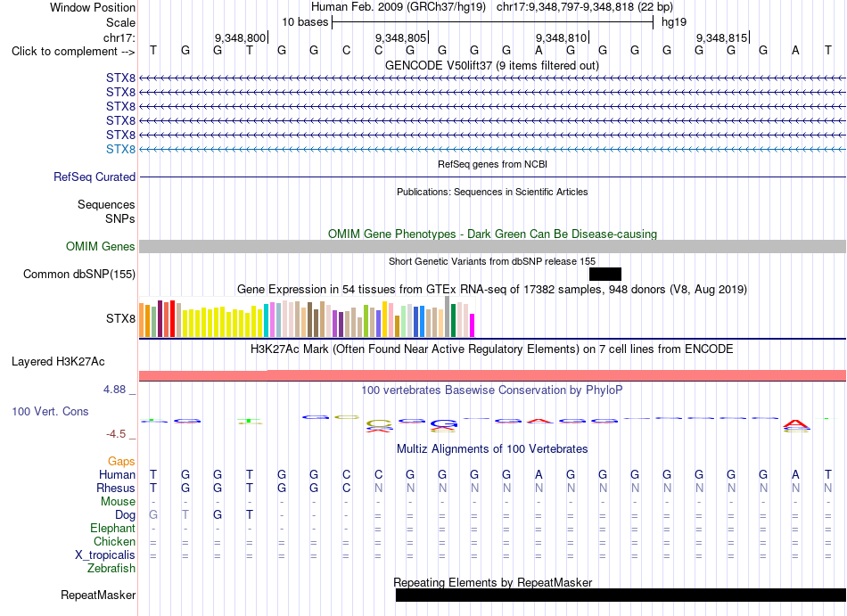
Task: Select the Zebrafish species alignment label
Action: click(111, 569)
